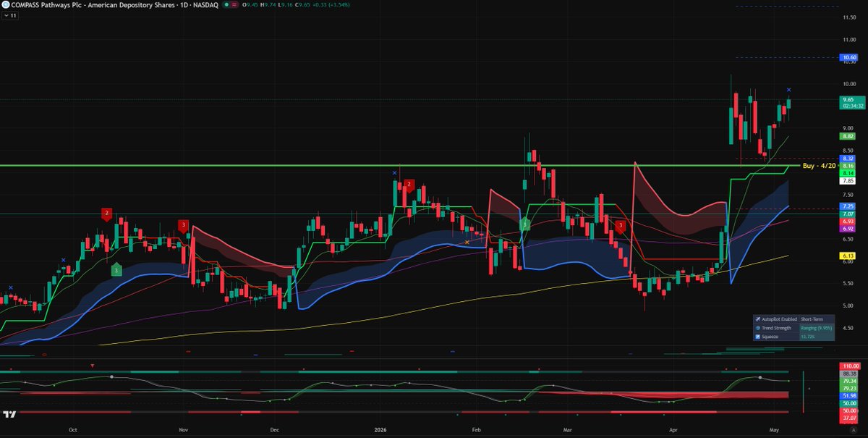Click the red 37.07 oscillator label

(x=848, y=418)
